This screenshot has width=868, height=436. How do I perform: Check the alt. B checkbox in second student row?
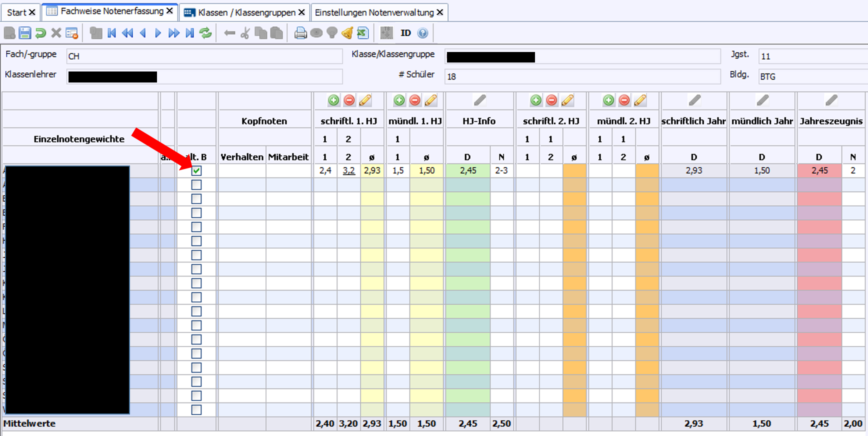click(196, 185)
